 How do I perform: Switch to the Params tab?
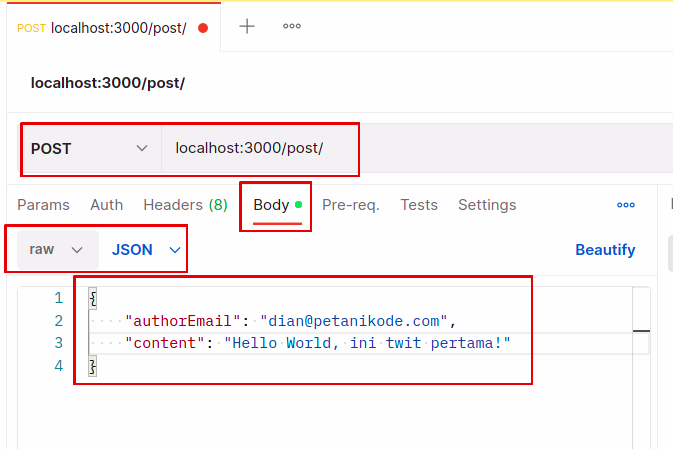[44, 205]
